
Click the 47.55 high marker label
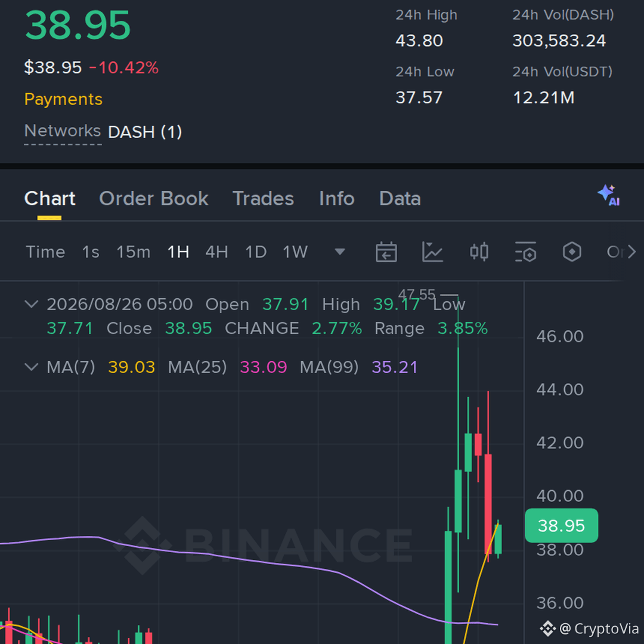416,295
